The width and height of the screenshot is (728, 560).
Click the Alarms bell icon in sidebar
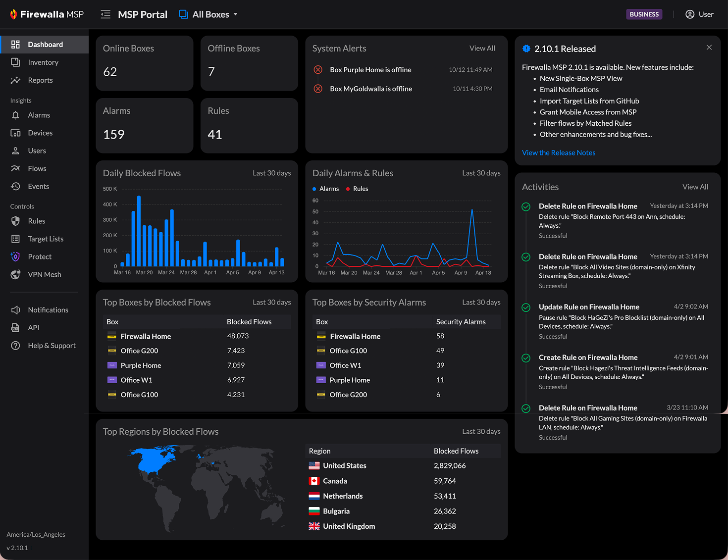pos(15,115)
